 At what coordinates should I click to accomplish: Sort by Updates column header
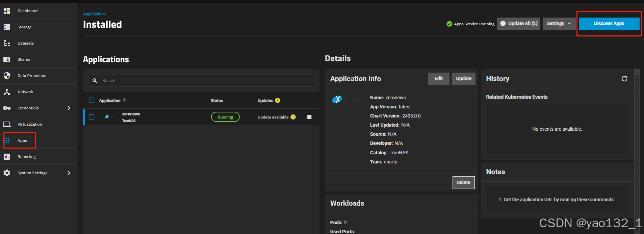tap(265, 101)
